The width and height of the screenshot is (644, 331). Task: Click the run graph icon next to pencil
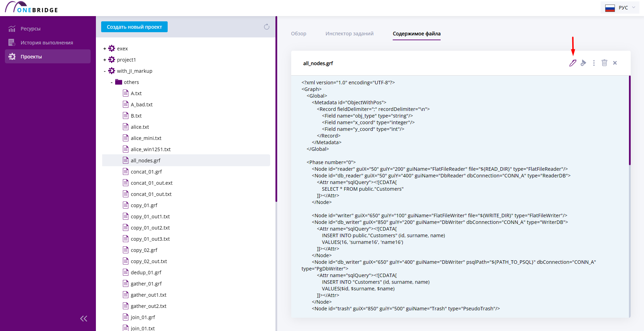pos(583,63)
